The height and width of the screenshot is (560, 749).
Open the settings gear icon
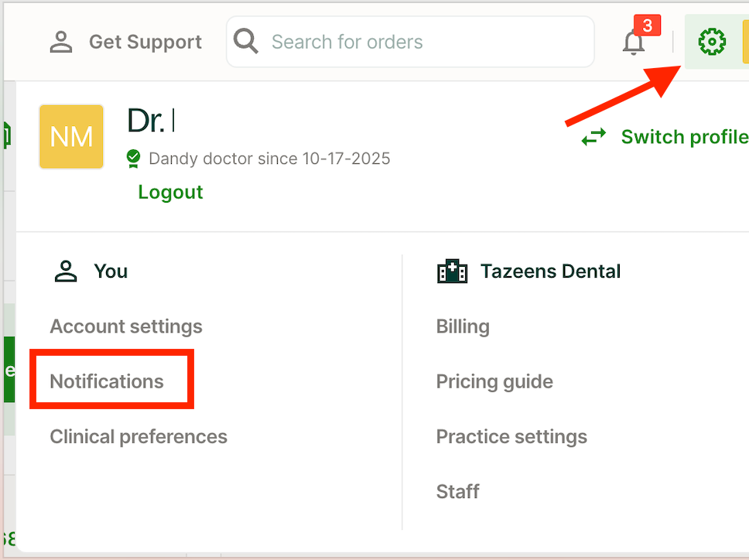[712, 42]
